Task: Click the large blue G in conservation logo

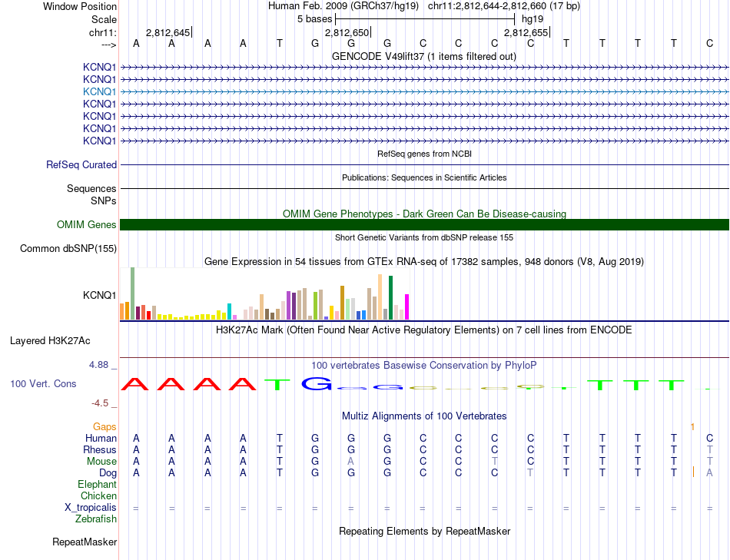Action: (x=317, y=383)
